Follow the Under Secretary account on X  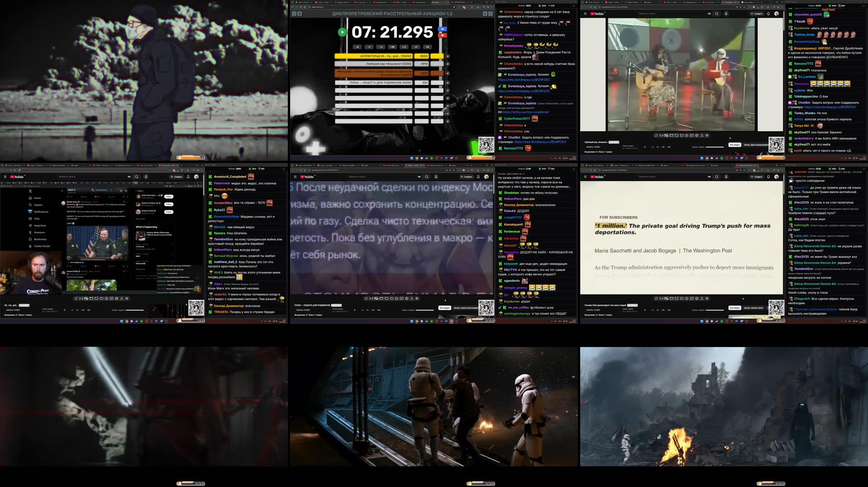point(169,197)
